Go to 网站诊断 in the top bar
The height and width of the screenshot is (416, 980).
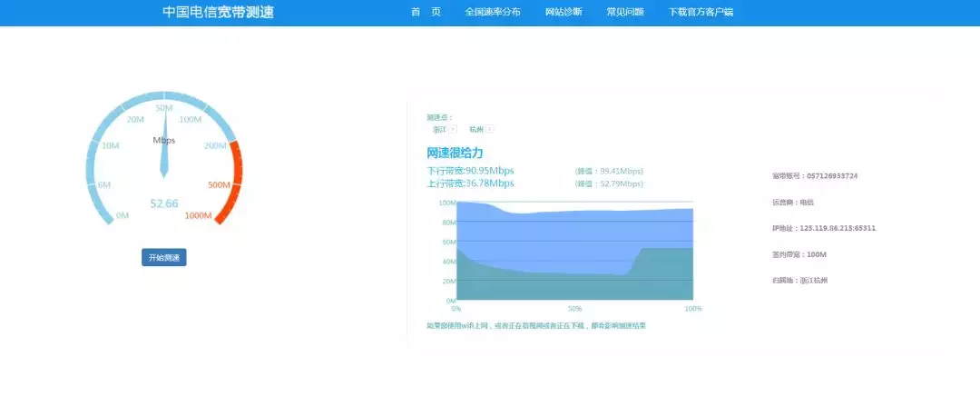(x=563, y=12)
